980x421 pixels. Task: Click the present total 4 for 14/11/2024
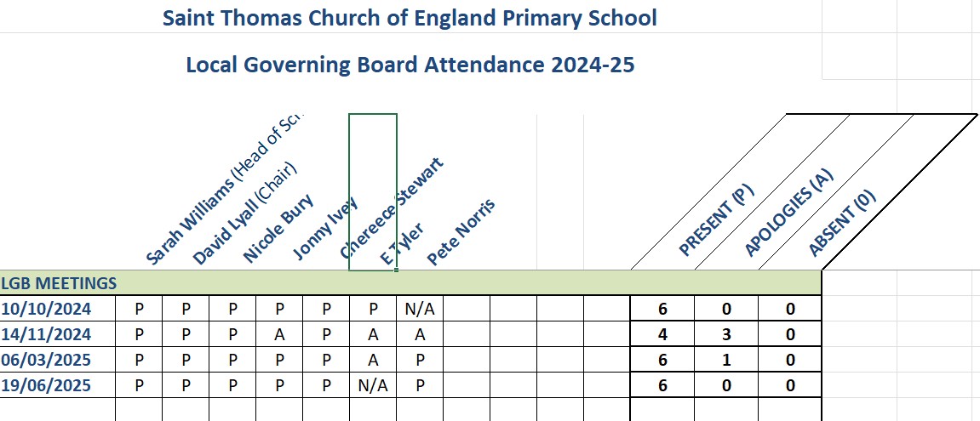click(662, 334)
